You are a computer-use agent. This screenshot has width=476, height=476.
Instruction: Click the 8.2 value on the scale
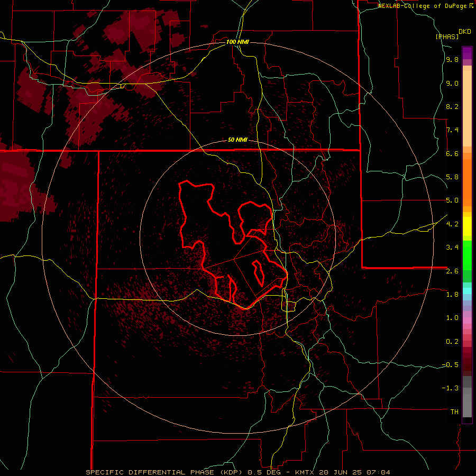click(452, 106)
